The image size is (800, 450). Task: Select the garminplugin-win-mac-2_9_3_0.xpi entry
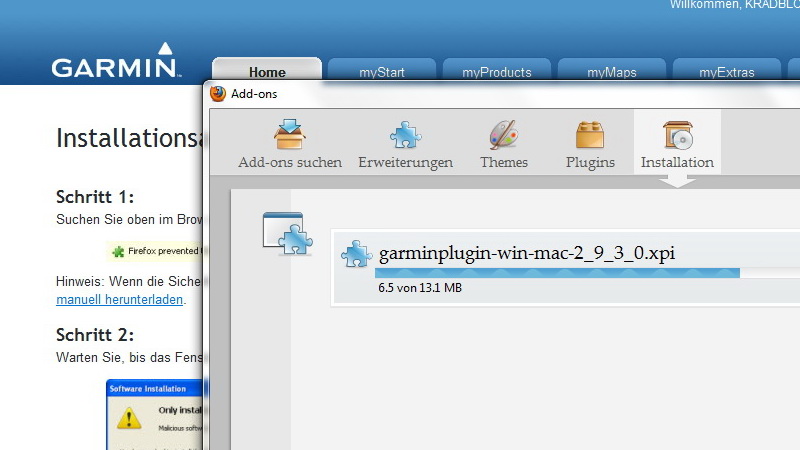click(x=527, y=253)
